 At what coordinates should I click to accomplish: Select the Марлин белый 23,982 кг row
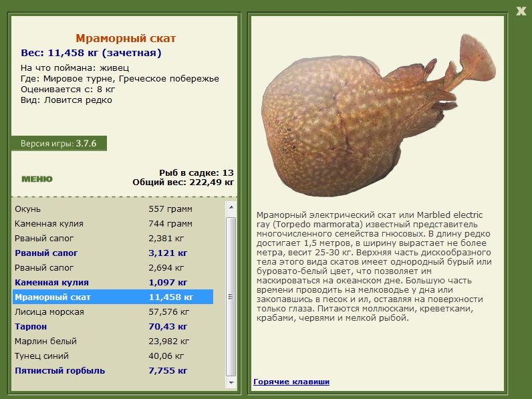(x=113, y=341)
